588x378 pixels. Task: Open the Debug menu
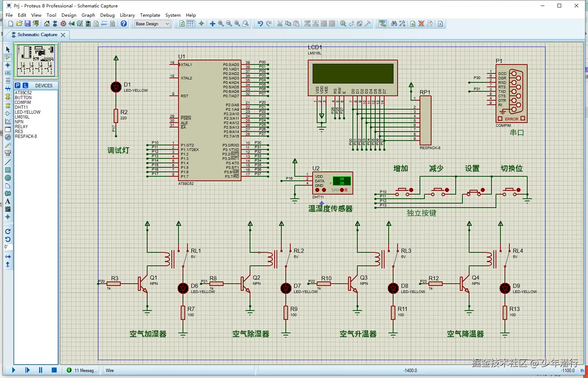[x=107, y=15]
